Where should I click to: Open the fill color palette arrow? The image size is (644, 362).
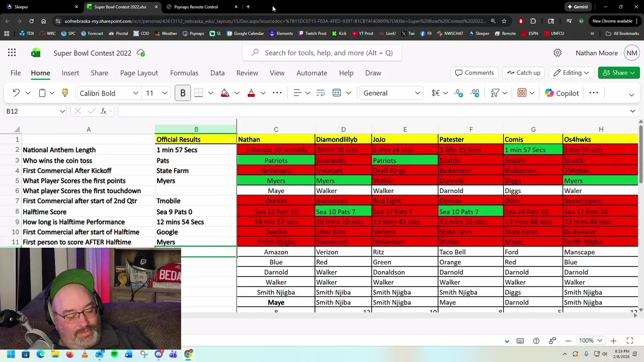[x=236, y=93]
